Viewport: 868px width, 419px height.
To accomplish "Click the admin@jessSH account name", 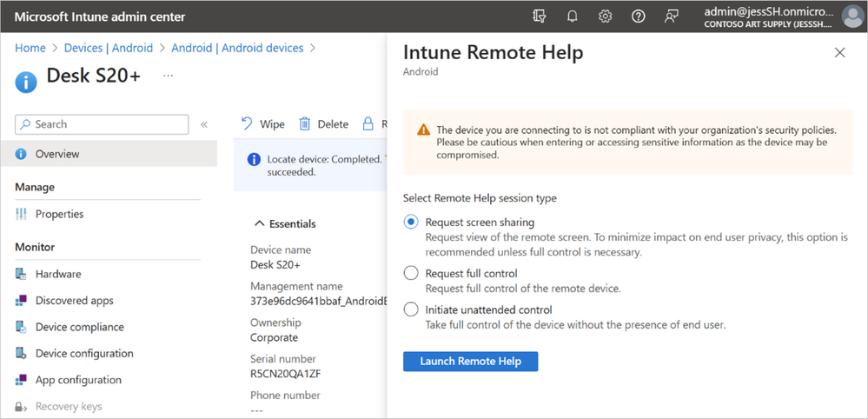I will tap(770, 11).
